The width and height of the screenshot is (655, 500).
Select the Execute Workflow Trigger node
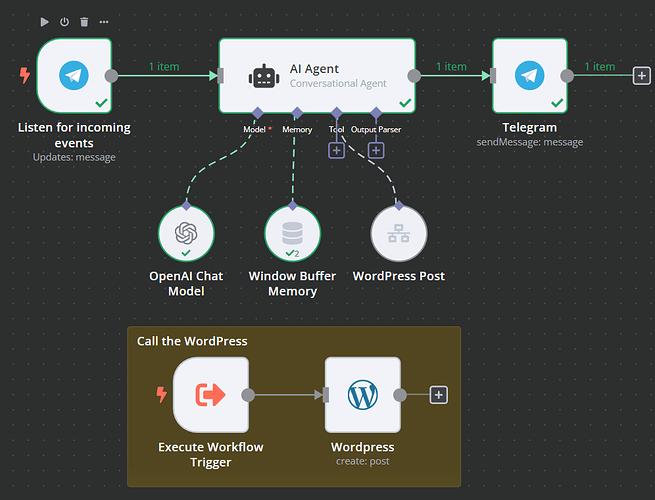(x=211, y=395)
